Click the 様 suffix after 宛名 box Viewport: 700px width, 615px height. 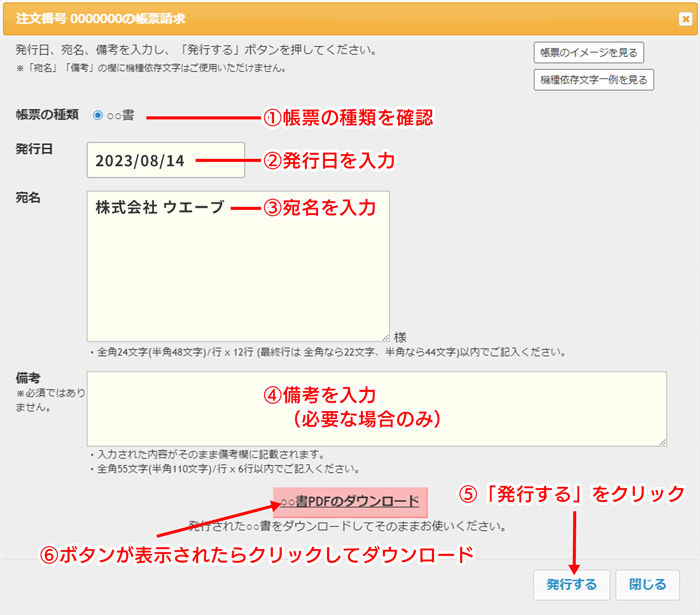pyautogui.click(x=400, y=338)
